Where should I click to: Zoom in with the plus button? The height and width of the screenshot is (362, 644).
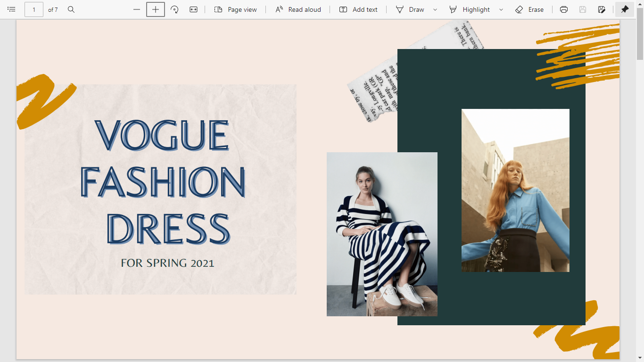click(156, 9)
